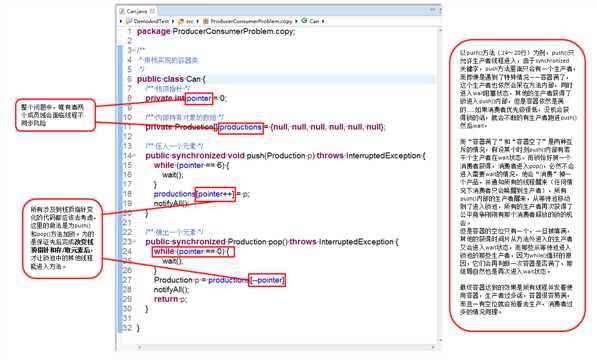The width and height of the screenshot is (597, 360).
Task: Collapse the push method at line 14
Action: (x=134, y=156)
